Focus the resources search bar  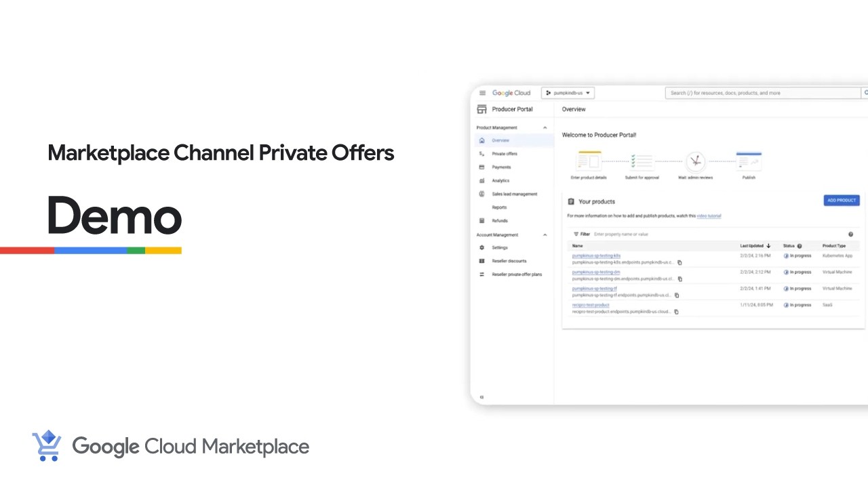point(763,93)
